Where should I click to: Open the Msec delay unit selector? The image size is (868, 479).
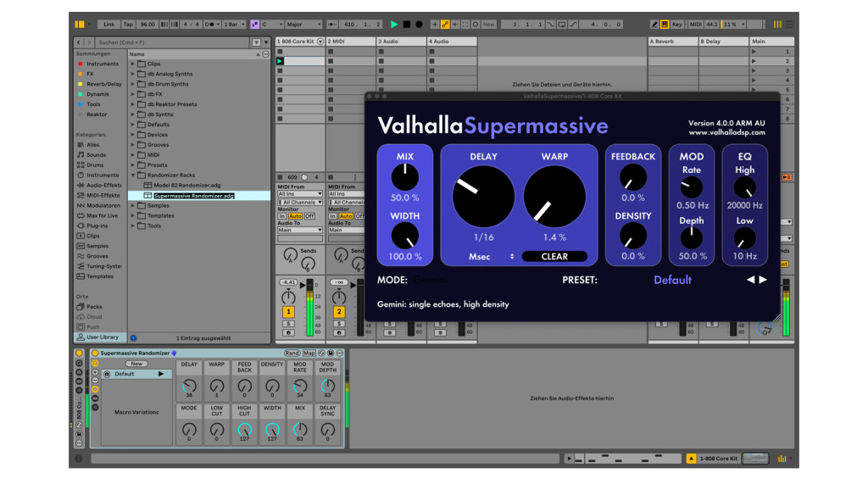pos(489,256)
